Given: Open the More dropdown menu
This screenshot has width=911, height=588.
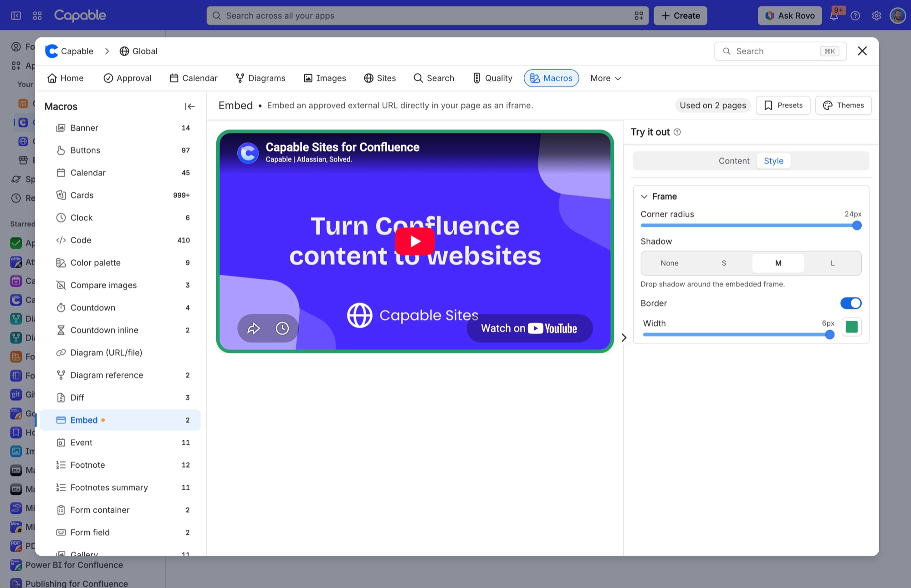Looking at the screenshot, I should click(605, 78).
